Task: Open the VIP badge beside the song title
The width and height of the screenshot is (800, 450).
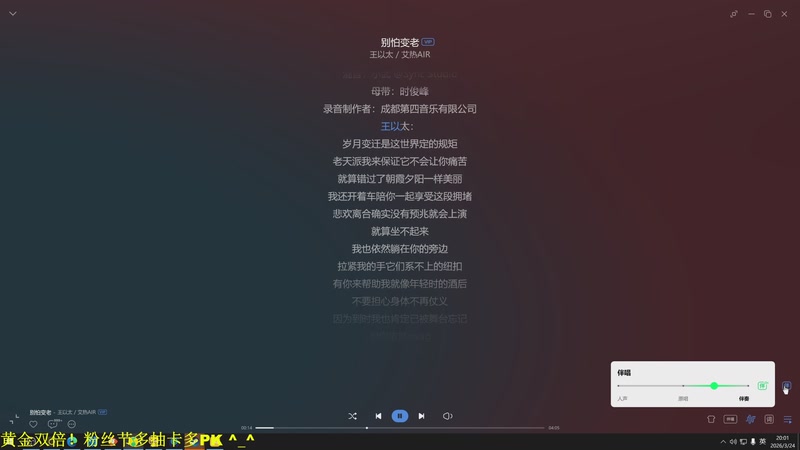Action: [428, 42]
